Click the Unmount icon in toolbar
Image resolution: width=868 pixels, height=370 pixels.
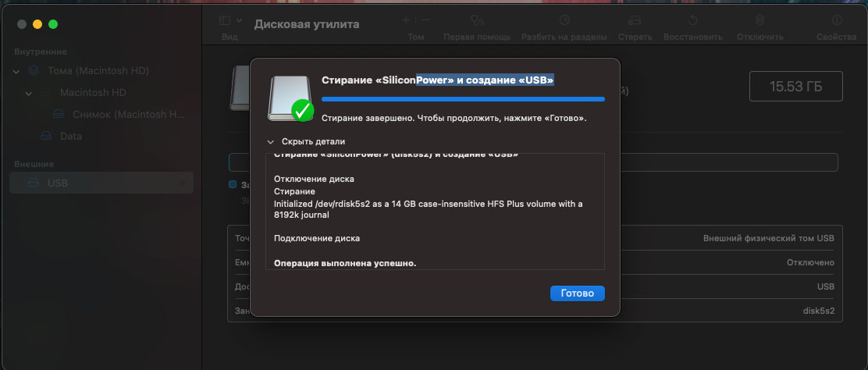pyautogui.click(x=759, y=20)
